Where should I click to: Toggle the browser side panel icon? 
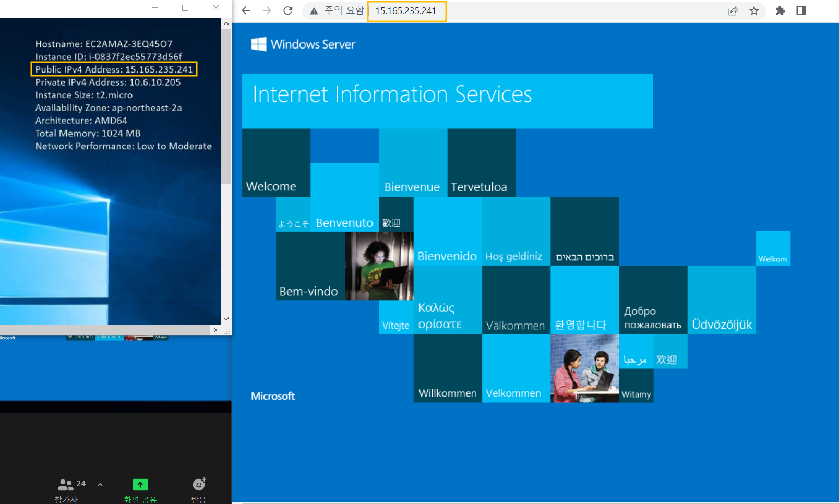(801, 11)
